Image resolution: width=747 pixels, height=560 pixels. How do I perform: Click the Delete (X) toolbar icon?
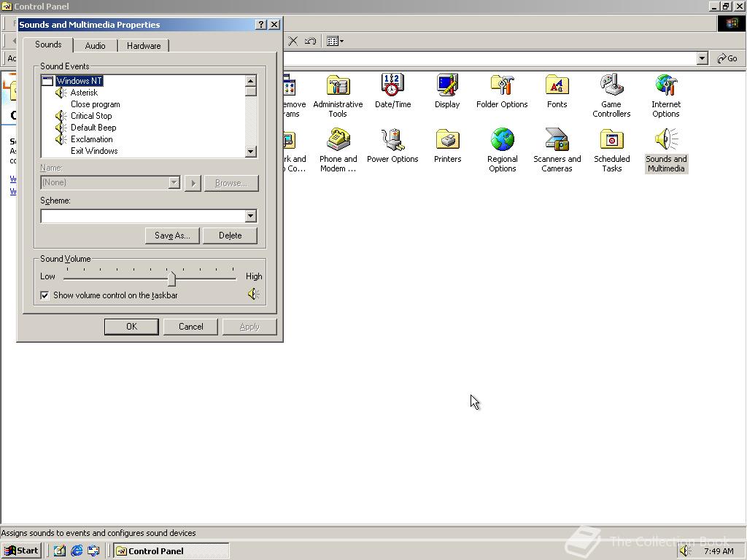(293, 41)
